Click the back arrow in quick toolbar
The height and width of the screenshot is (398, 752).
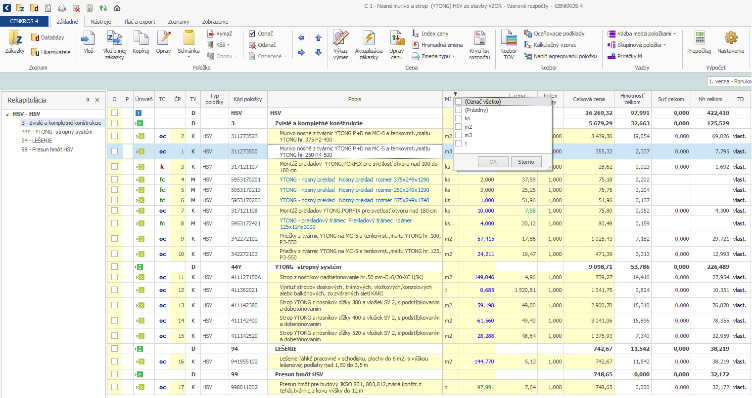pos(7,8)
